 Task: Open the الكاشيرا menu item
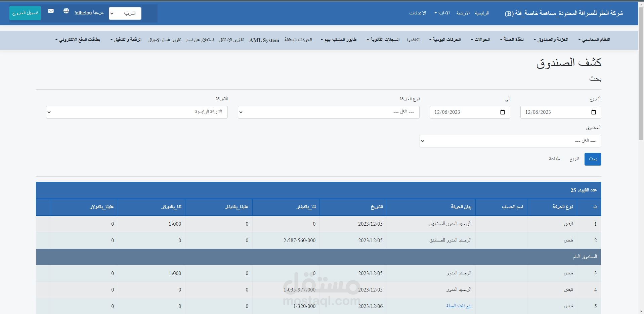point(414,40)
